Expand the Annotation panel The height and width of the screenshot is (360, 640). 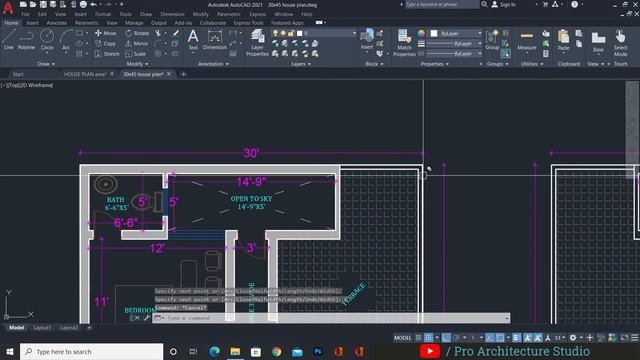pos(213,64)
